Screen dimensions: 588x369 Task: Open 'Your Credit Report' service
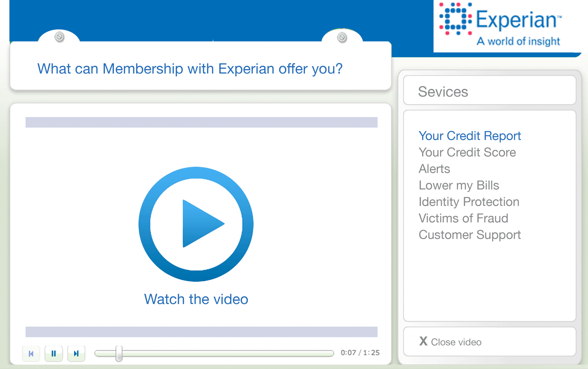pos(469,136)
